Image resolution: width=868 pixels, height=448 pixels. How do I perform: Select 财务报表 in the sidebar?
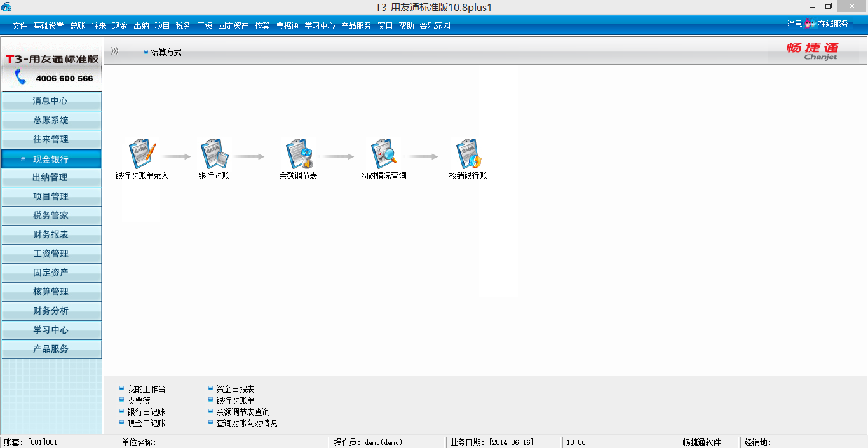(51, 234)
